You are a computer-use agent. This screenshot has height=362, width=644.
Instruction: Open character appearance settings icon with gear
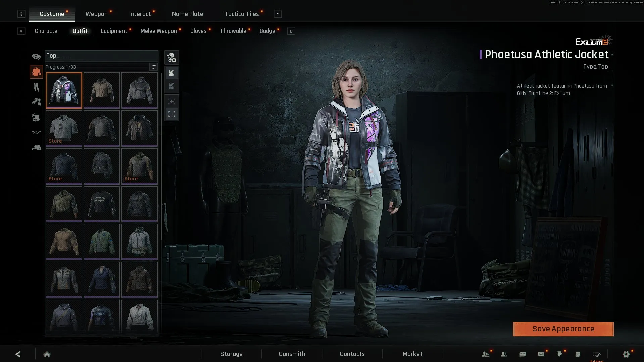(171, 58)
